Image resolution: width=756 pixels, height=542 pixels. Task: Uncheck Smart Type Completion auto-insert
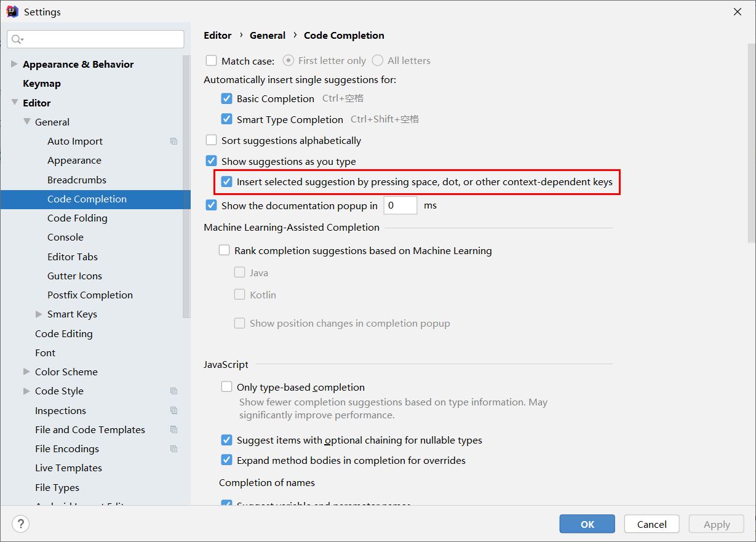click(x=227, y=119)
